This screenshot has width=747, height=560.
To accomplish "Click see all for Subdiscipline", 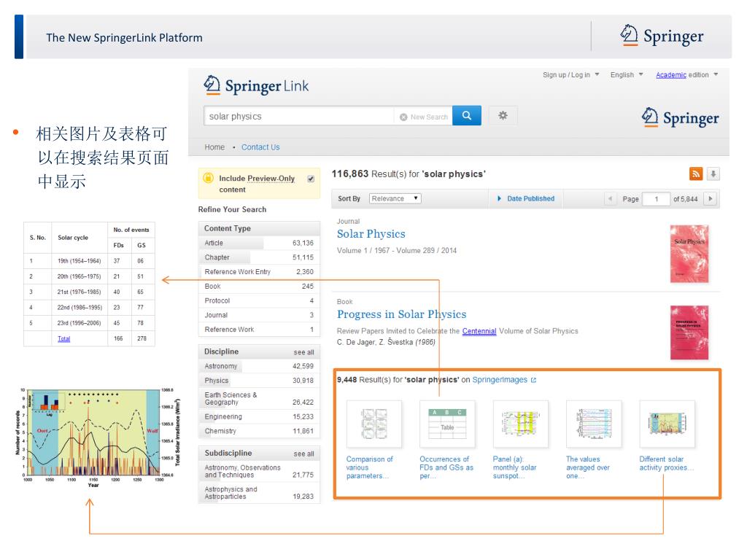I will click(303, 454).
